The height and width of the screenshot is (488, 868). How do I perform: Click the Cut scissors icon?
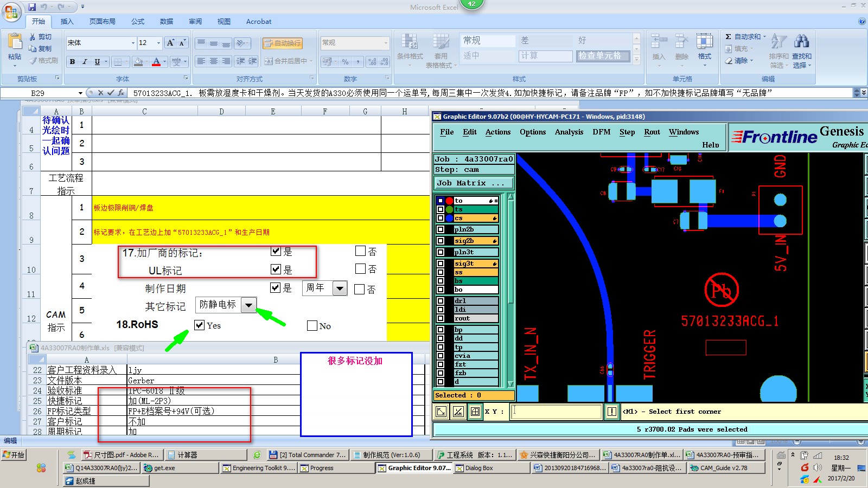(33, 37)
